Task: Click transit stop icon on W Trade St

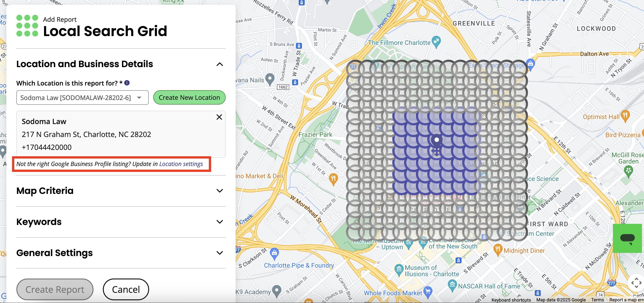Action: (295, 82)
